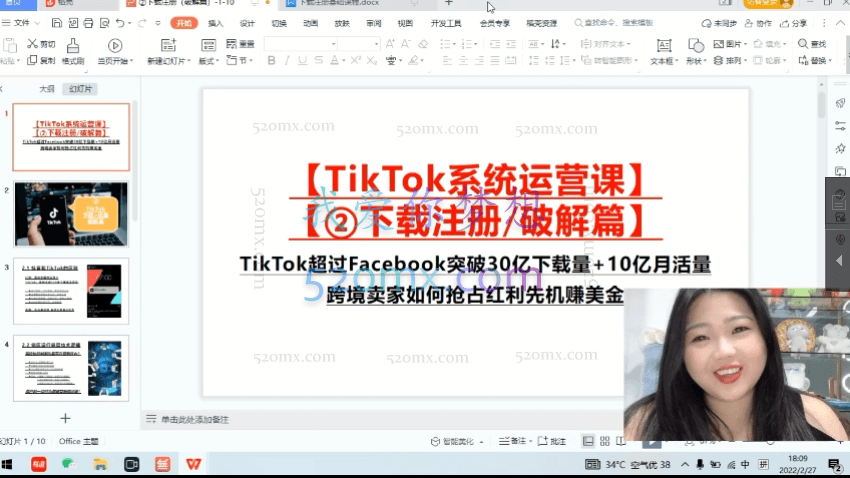Toggle Superscript formatting
This screenshot has width=850, height=478.
tap(356, 60)
